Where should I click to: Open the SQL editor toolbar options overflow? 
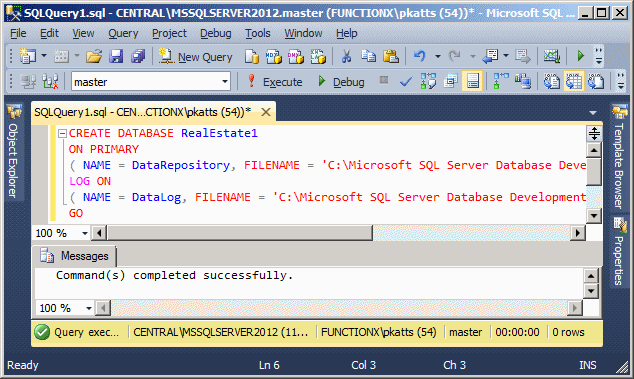(621, 81)
